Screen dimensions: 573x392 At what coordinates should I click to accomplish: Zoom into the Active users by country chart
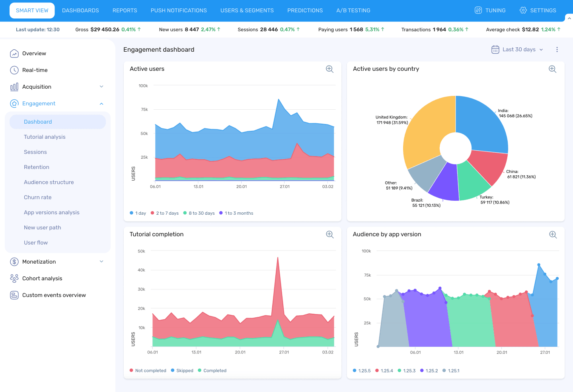point(553,69)
